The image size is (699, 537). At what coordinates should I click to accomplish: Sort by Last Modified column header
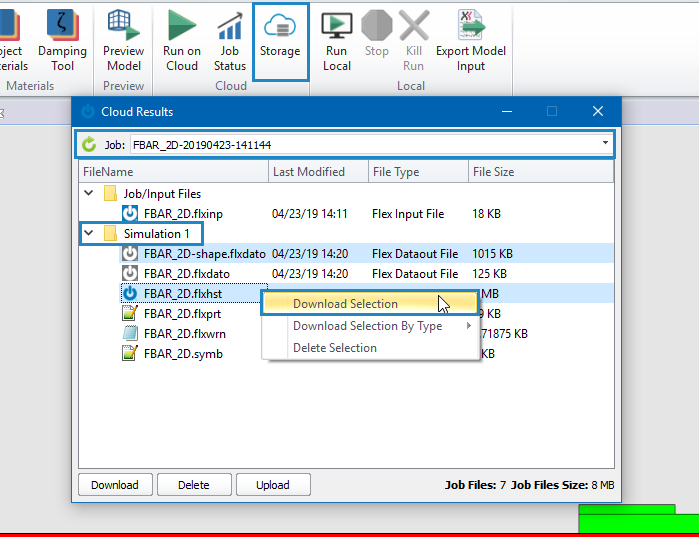tap(318, 172)
